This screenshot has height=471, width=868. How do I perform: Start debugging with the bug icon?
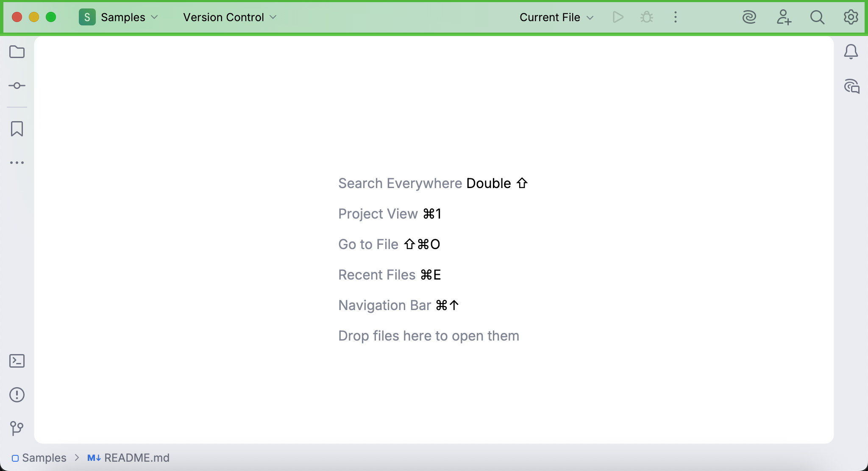click(x=646, y=17)
